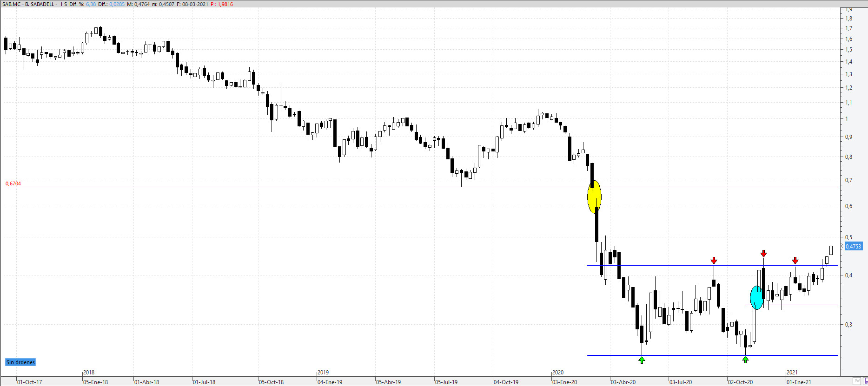This screenshot has height=386, width=868.
Task: Click the 1,7 level on price scale
Action: [848, 28]
